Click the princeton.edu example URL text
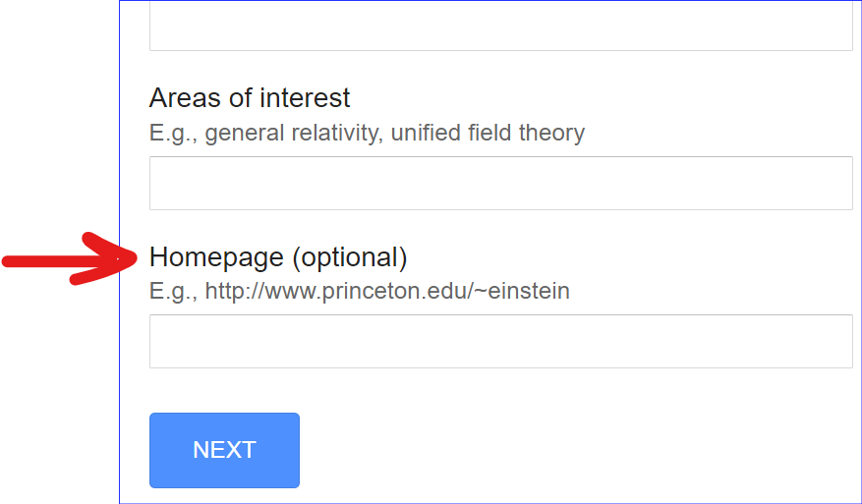 coord(387,291)
